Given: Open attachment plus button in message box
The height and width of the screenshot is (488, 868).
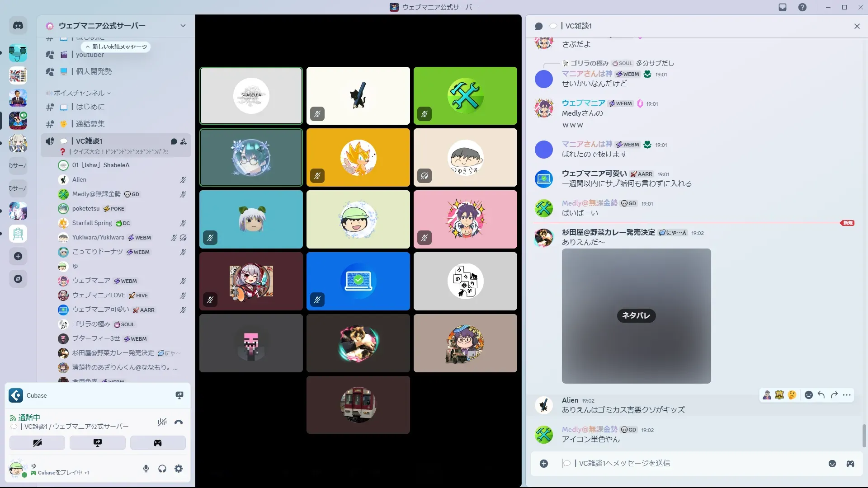Looking at the screenshot, I should [544, 464].
